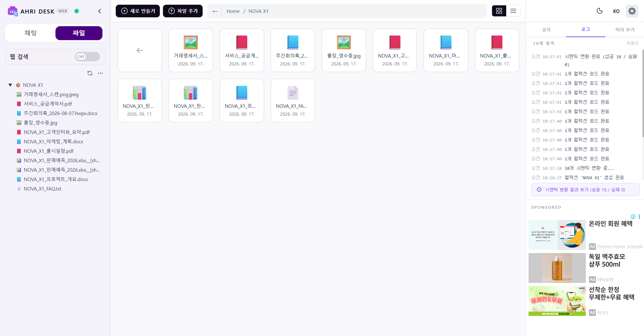Screen dimensions: 644x336
Task: Click the 19개 항목 log count
Action: coord(543,43)
